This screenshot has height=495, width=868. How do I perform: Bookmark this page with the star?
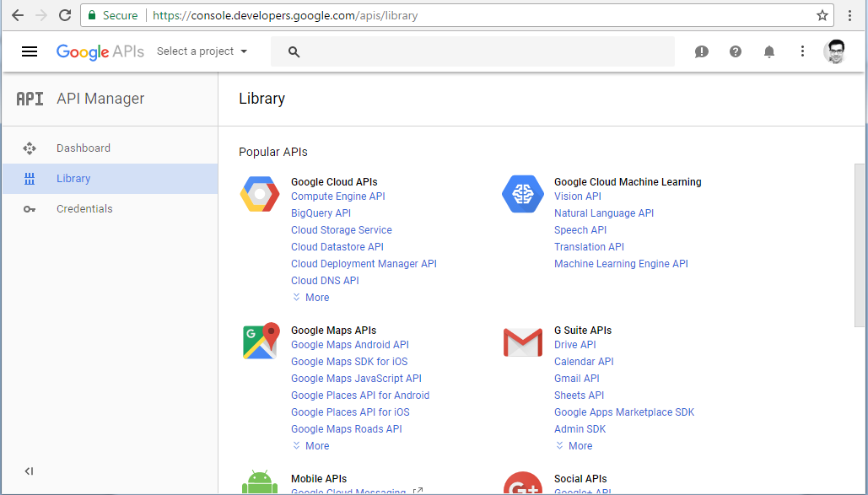pos(822,15)
